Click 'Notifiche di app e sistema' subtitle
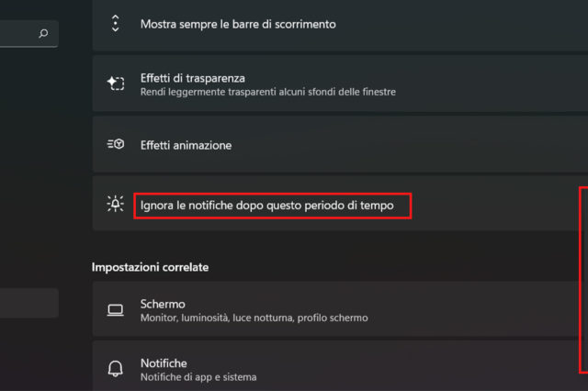Screen dimensions: 588x391 pyautogui.click(x=198, y=377)
